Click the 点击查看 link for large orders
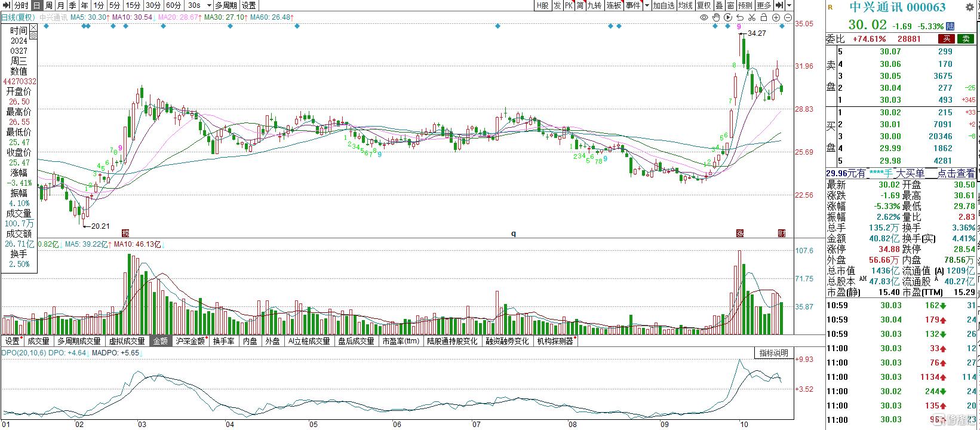980x430 pixels. point(956,173)
